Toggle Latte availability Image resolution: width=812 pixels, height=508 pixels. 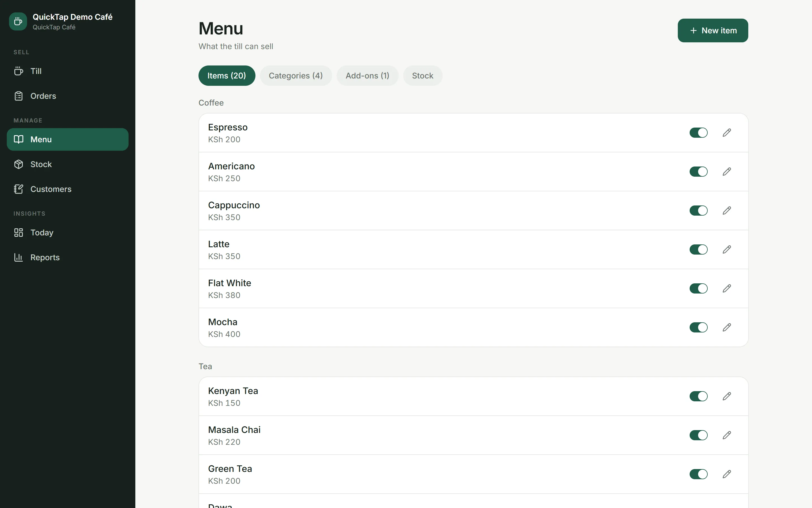699,250
